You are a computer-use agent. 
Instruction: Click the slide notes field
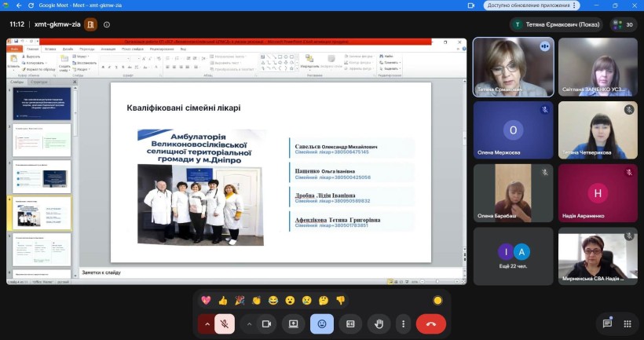pyautogui.click(x=271, y=272)
